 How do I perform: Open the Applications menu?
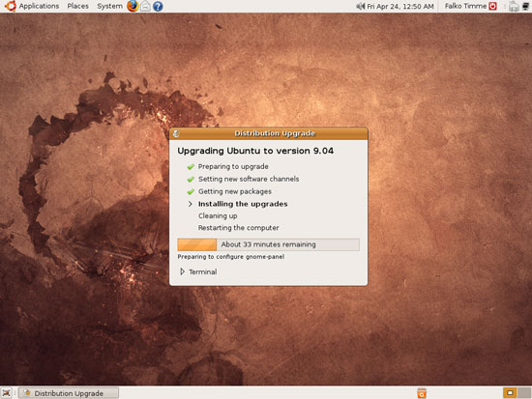(x=39, y=6)
